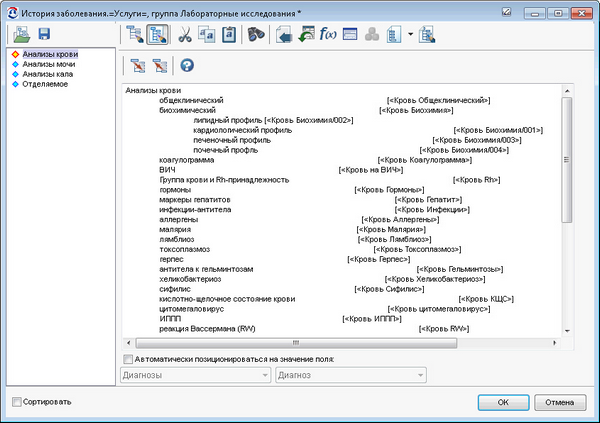Select 'Анализы крови' in the left list
The image size is (600, 423).
point(50,54)
